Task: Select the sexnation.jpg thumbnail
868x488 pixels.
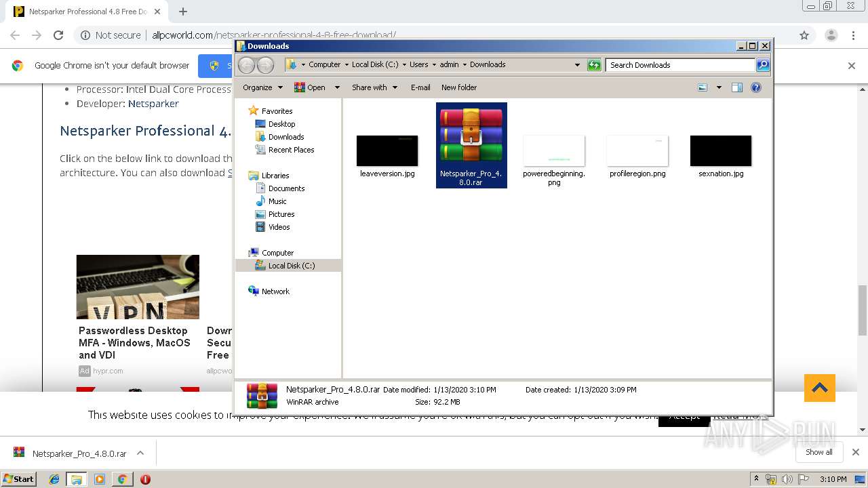Action: [721, 150]
